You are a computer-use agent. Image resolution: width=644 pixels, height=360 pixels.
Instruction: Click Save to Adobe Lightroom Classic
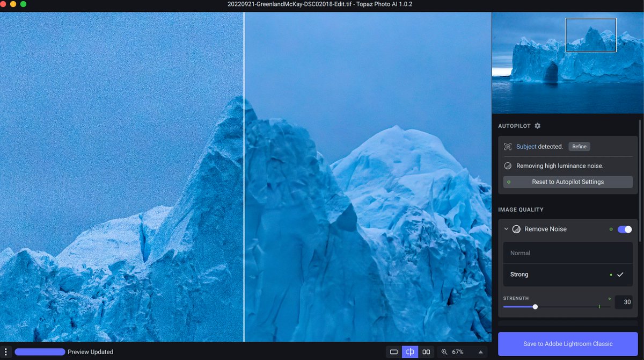pyautogui.click(x=568, y=344)
